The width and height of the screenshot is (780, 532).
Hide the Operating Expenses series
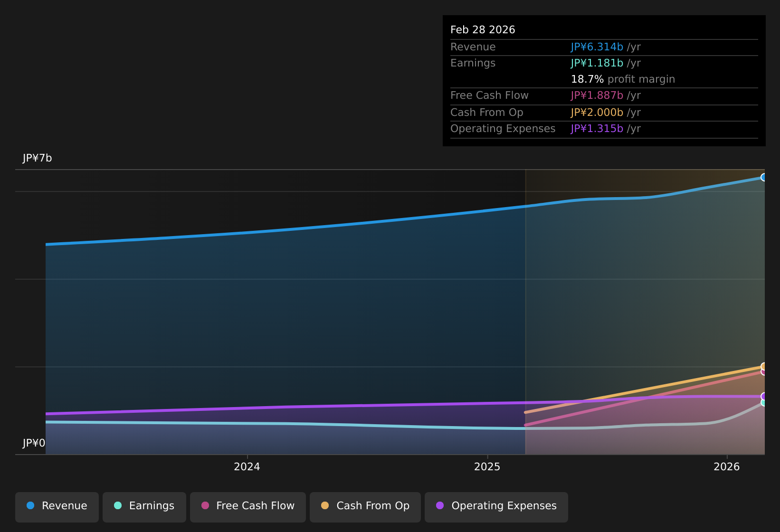pos(496,507)
